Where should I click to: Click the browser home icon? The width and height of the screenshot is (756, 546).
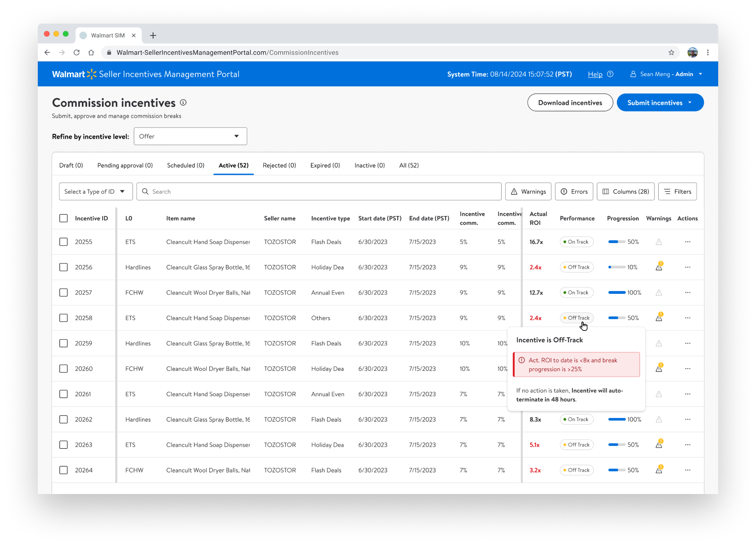click(x=91, y=52)
